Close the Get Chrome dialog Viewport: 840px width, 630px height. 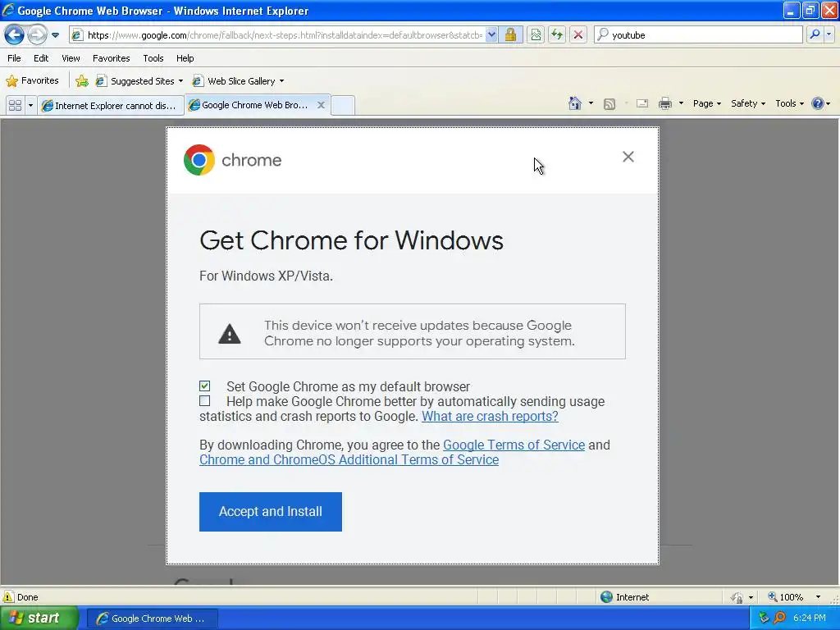(x=628, y=157)
